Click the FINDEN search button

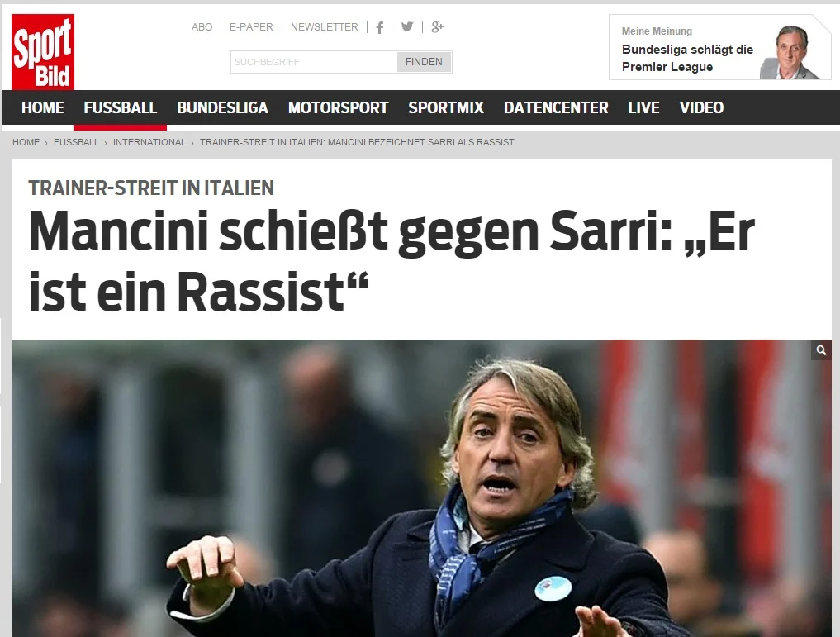[424, 62]
